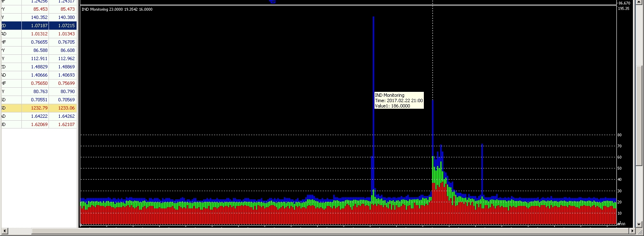Screen dimensions: 644x236
Task: Click the 1.64262 ask value
Action: tap(63, 116)
